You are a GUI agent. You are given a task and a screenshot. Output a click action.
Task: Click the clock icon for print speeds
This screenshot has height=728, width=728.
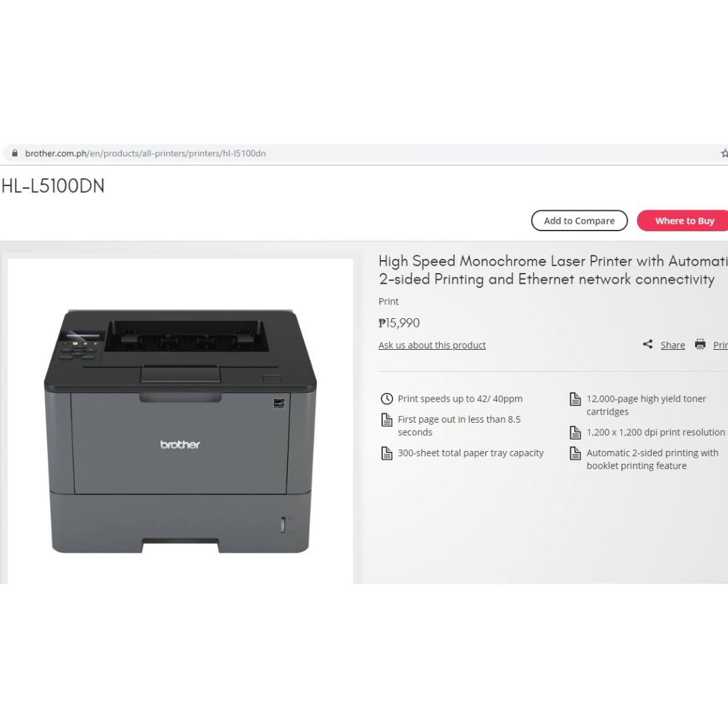tap(387, 399)
